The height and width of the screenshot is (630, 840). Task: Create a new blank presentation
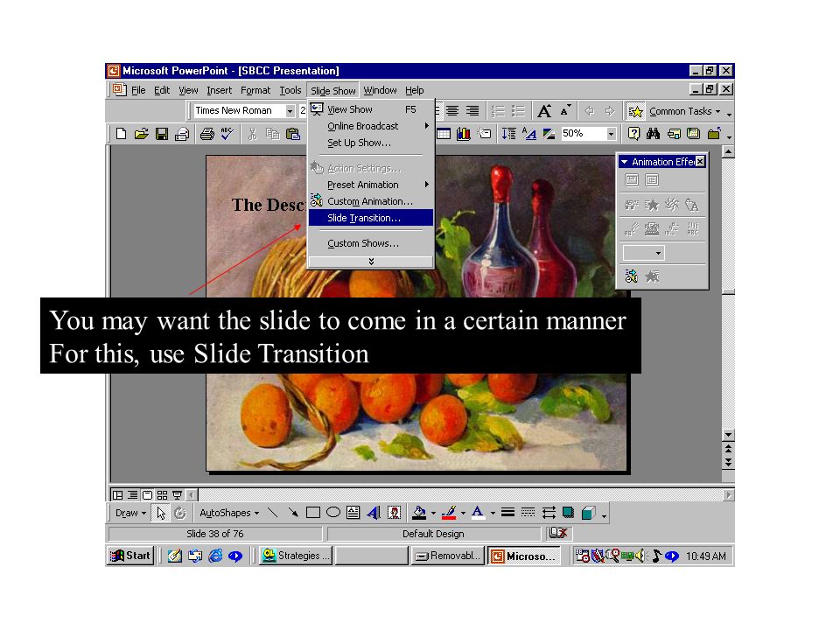click(x=121, y=134)
